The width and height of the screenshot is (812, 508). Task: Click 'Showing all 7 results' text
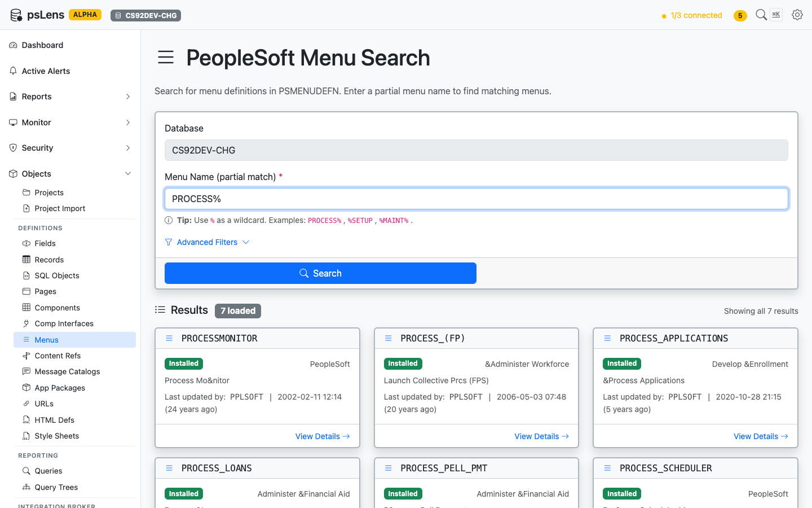[761, 311]
